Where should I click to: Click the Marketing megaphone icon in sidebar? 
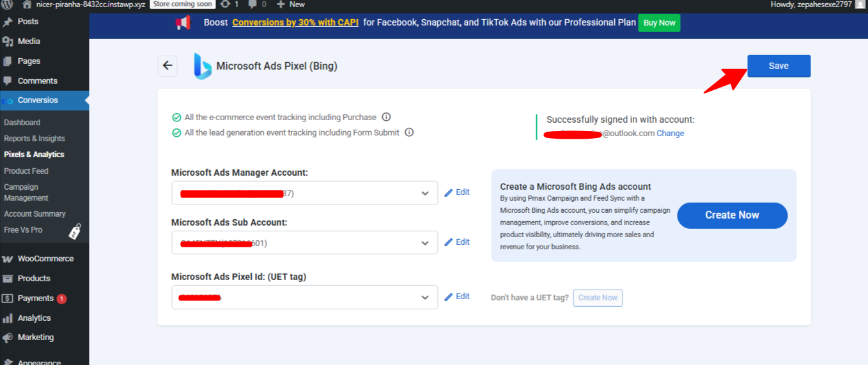coord(8,338)
